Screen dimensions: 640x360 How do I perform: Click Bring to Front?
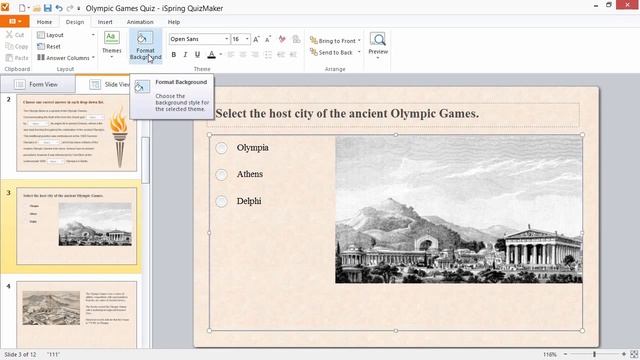(x=332, y=40)
